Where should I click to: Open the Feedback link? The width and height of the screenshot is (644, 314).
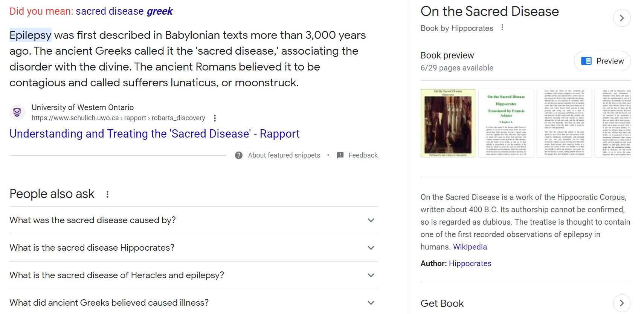coord(363,155)
